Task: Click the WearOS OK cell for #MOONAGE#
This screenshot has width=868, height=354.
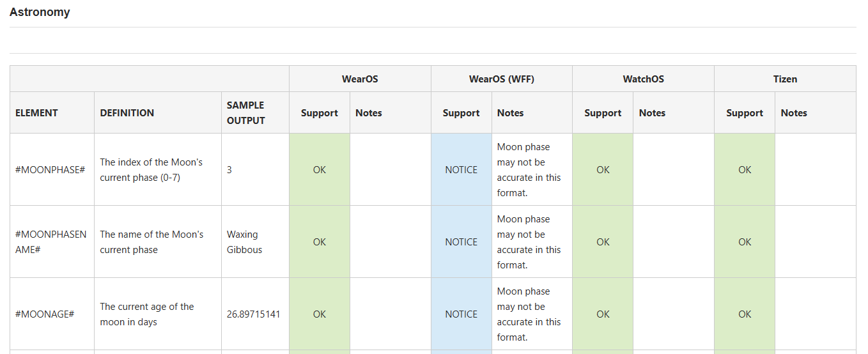Action: pos(320,314)
